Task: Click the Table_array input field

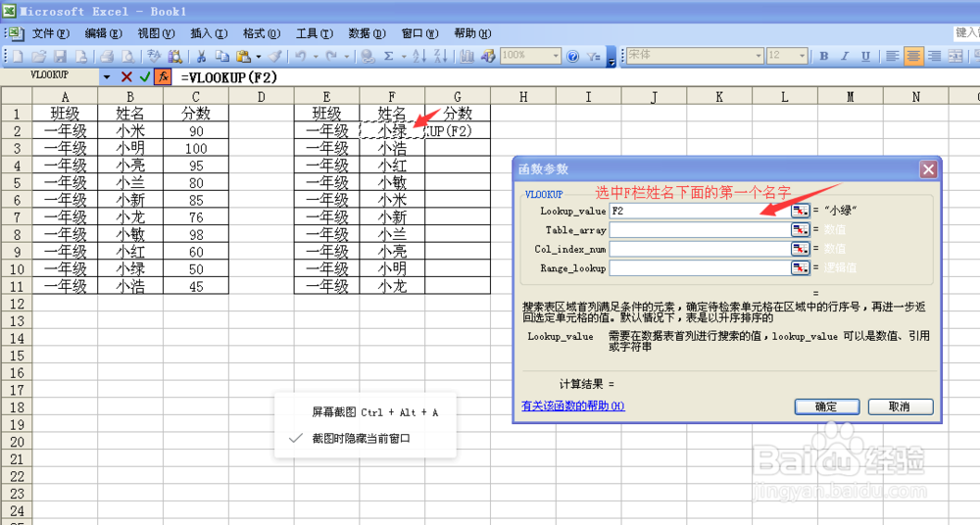Action: [700, 230]
